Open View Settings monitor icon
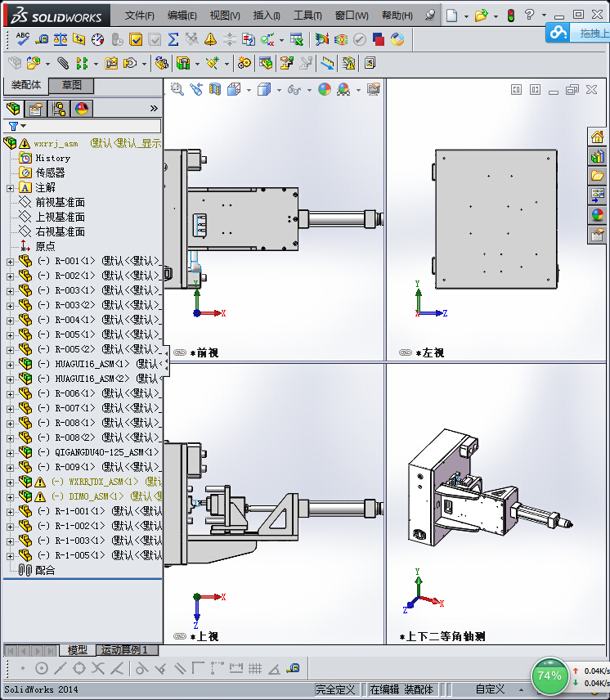The image size is (610, 700). [x=374, y=90]
